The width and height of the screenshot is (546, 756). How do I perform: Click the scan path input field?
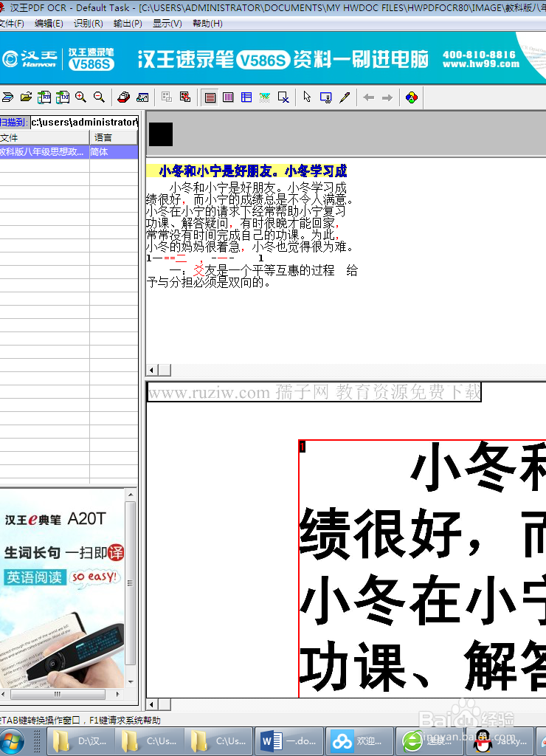(84, 123)
